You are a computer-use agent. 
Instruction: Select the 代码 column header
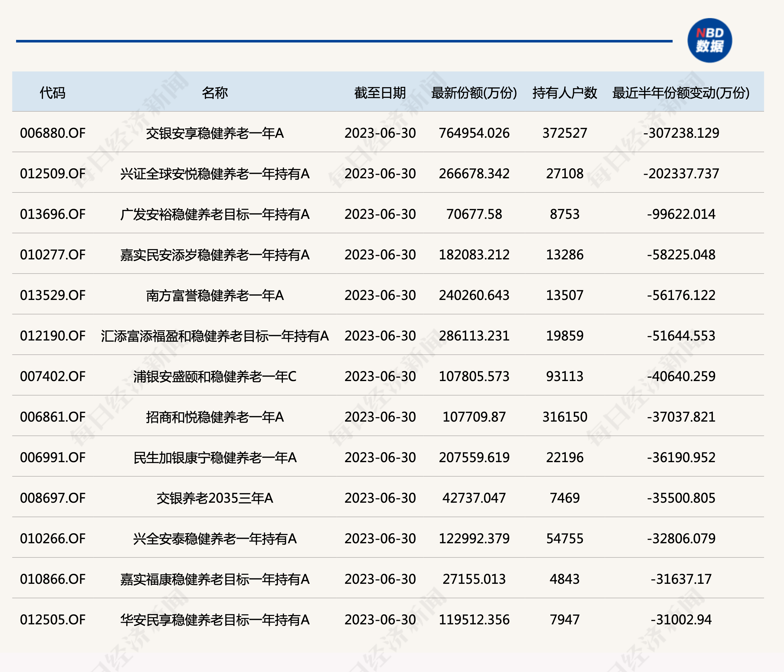[x=52, y=93]
